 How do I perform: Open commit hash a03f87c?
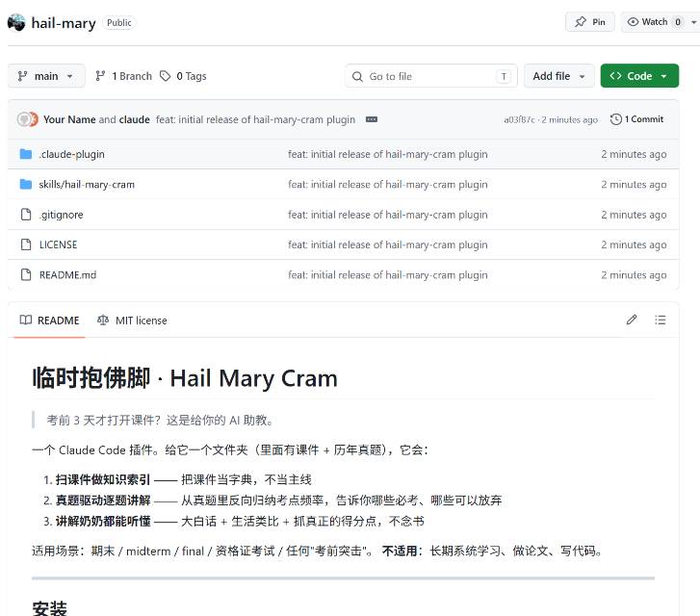point(519,119)
